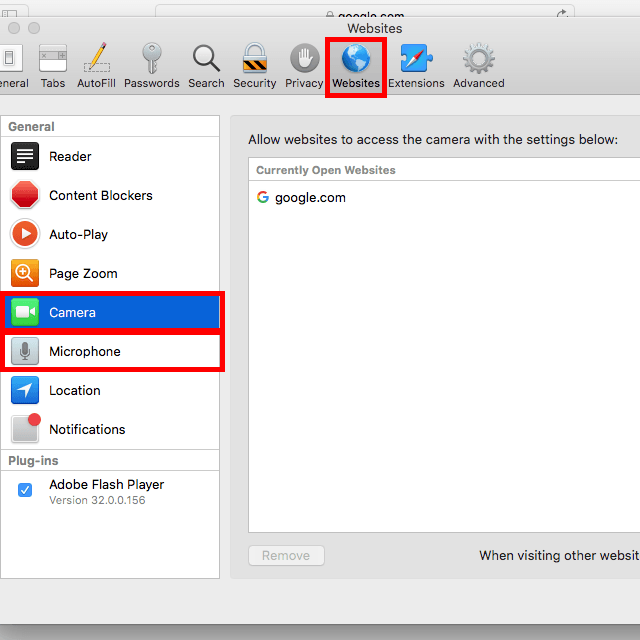This screenshot has width=640, height=640.
Task: Uncheck the Adobe Flash Player checkbox
Action: click(25, 490)
